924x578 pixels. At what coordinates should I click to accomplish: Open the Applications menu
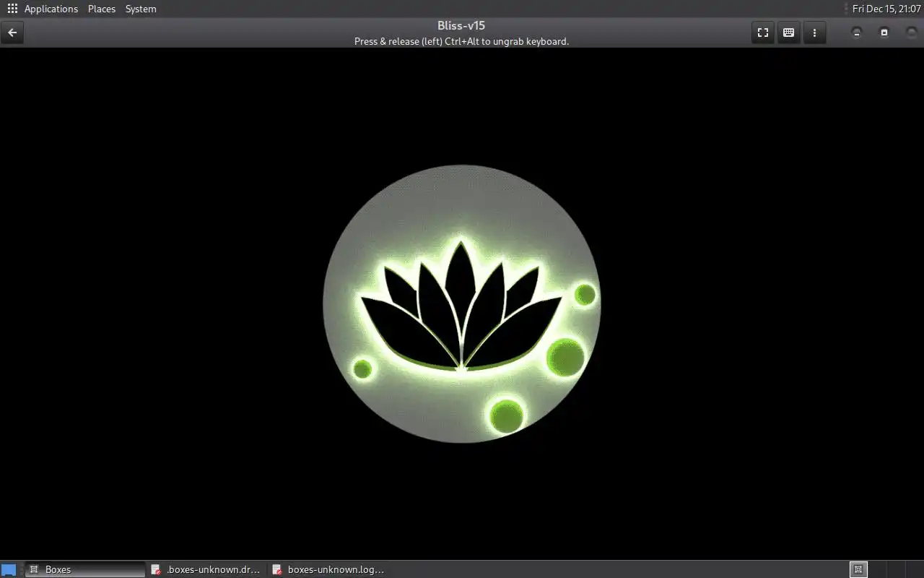51,9
